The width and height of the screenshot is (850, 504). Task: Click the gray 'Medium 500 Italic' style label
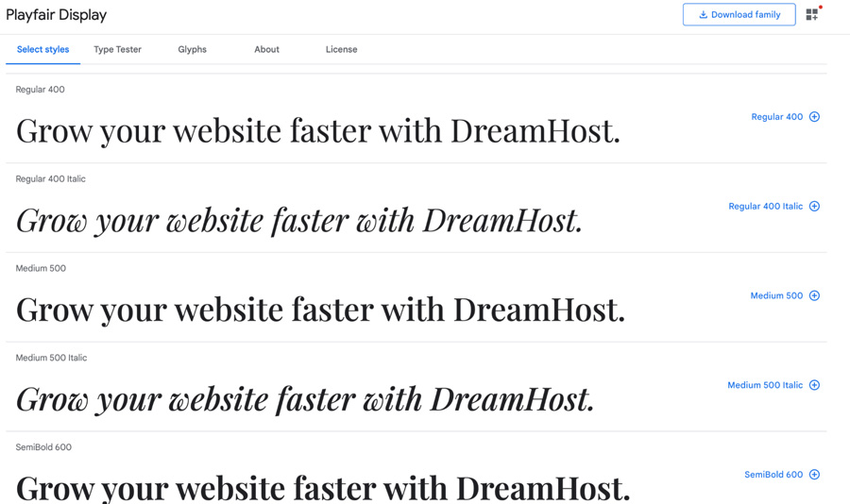pyautogui.click(x=51, y=358)
